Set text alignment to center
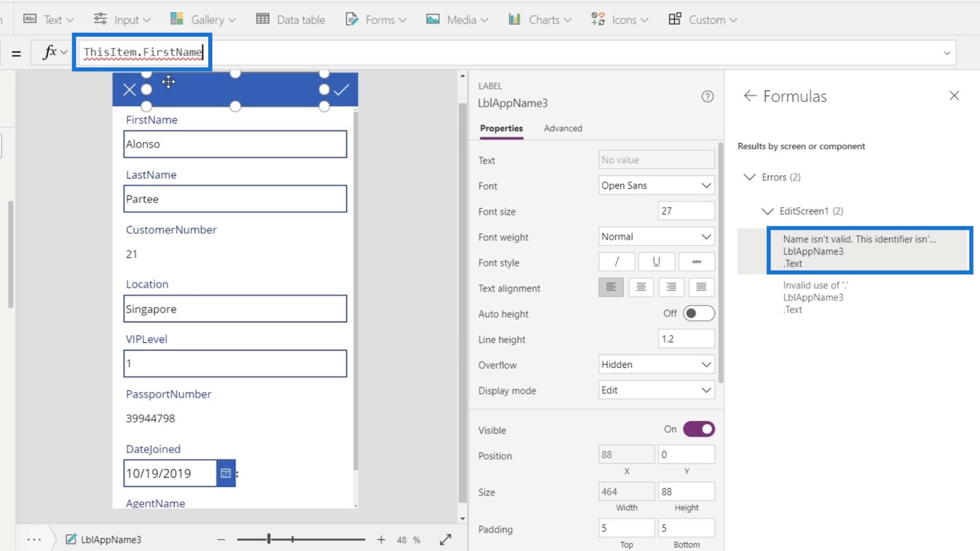 tap(641, 287)
